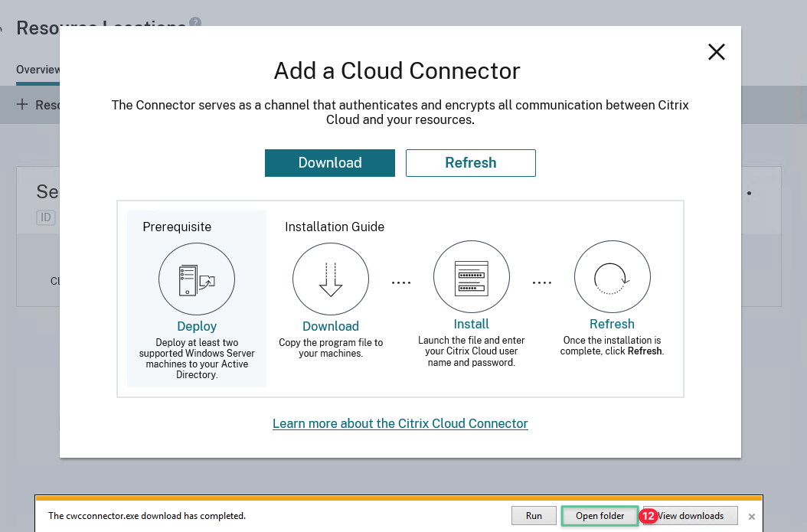Close the Add a Cloud Connector dialog
The image size is (807, 532).
click(x=717, y=52)
